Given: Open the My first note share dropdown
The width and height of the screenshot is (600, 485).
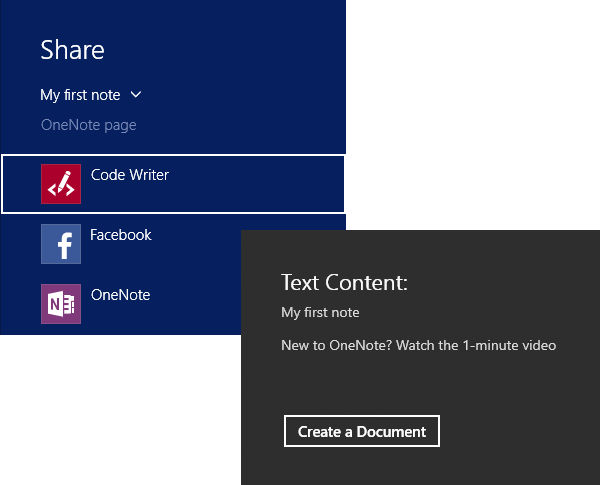Looking at the screenshot, I should click(91, 95).
